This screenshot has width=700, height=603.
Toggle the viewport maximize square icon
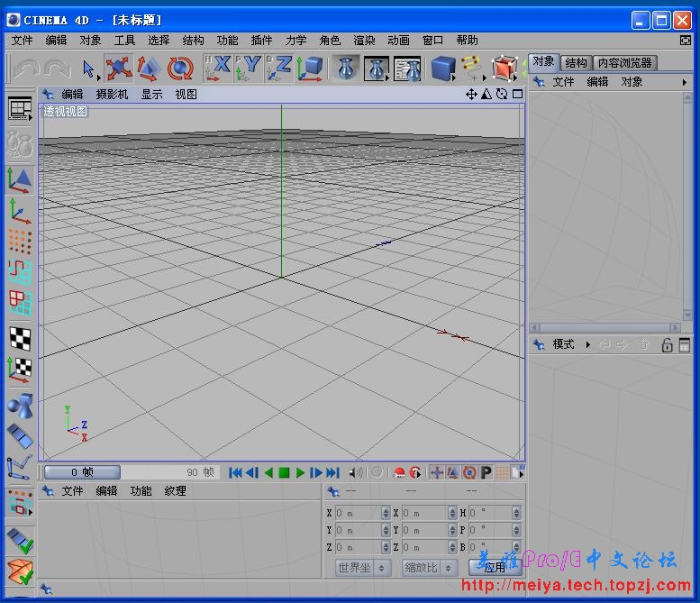click(518, 95)
